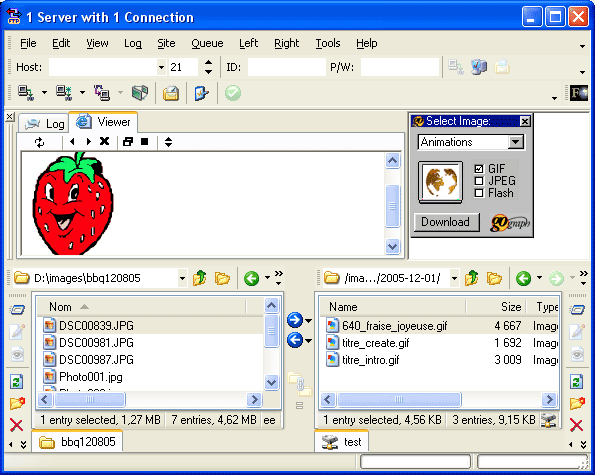The image size is (595, 475).
Task: Click the queue envelope icon in the toolbar
Action: pos(171,93)
